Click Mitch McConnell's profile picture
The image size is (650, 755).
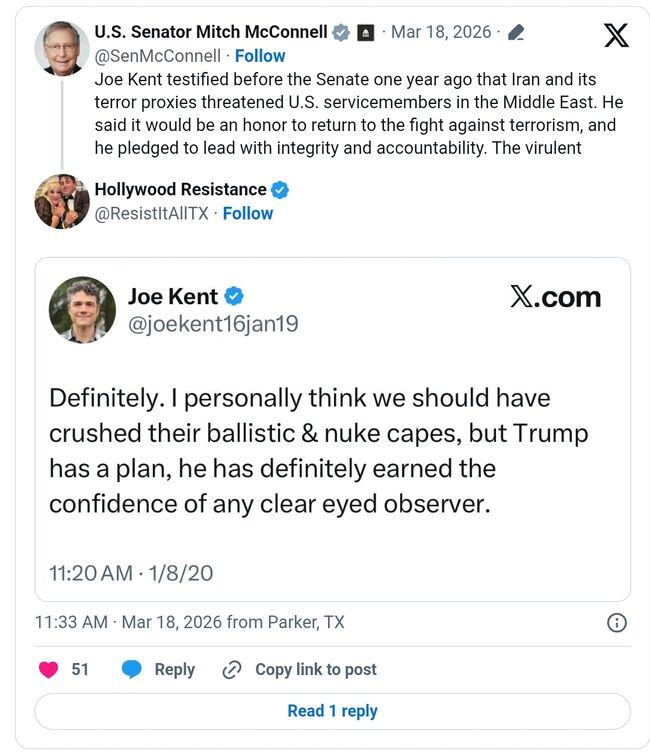click(62, 47)
